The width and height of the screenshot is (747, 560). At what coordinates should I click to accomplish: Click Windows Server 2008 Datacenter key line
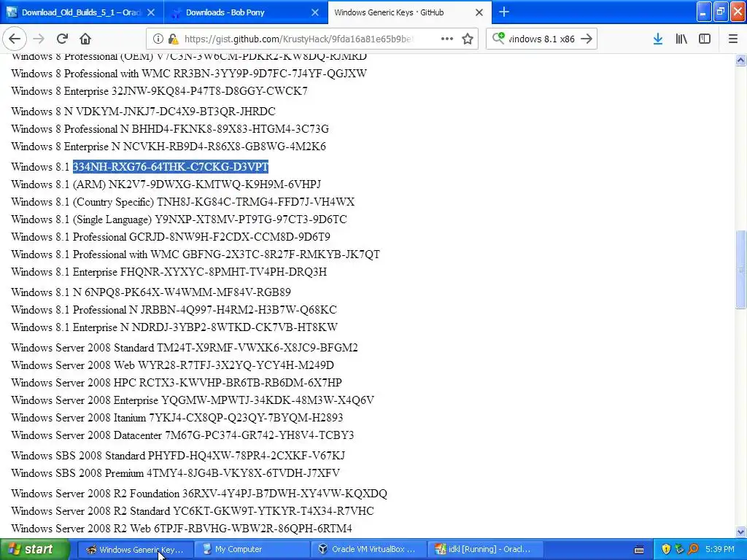[182, 435]
